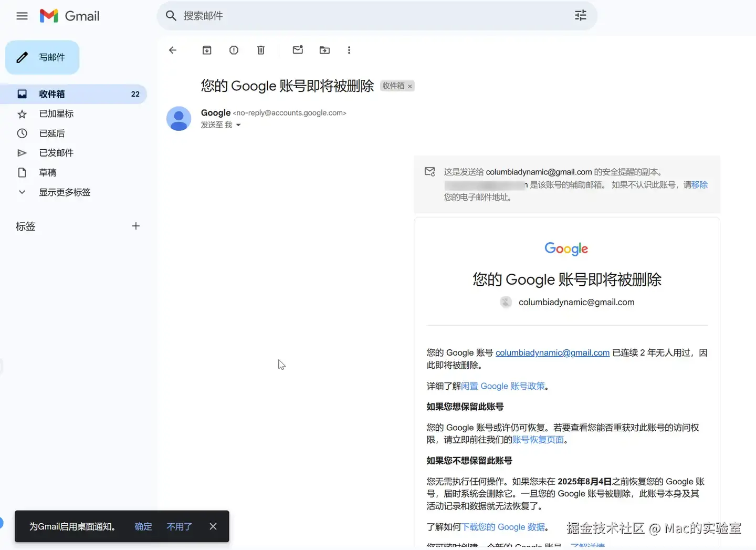Screen dimensions: 756x550
Task: Click email subject 您的 Google 账号即将被删除
Action: point(287,86)
